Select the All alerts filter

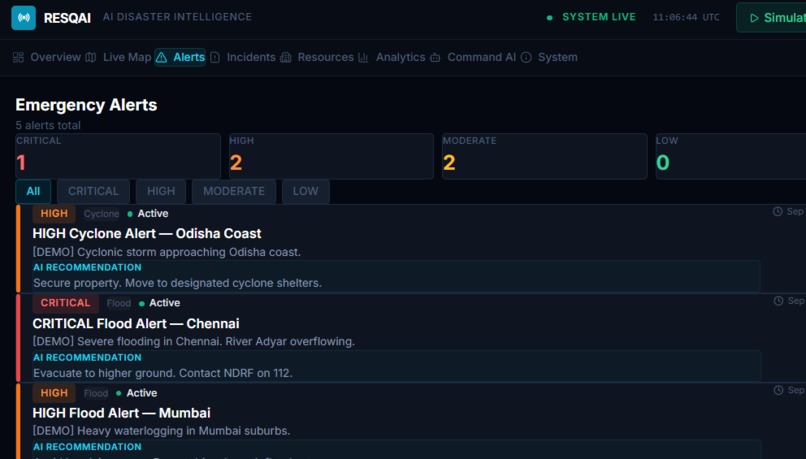click(x=33, y=191)
